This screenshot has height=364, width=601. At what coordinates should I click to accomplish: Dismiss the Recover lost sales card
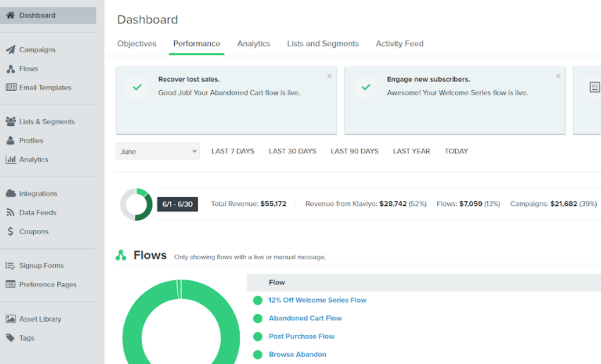click(x=329, y=76)
